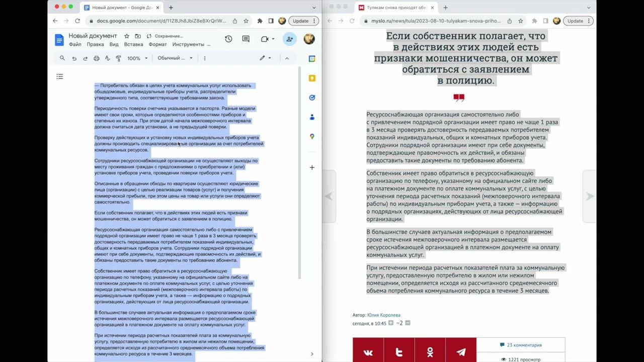Open author link Юлия Королева

click(383, 315)
